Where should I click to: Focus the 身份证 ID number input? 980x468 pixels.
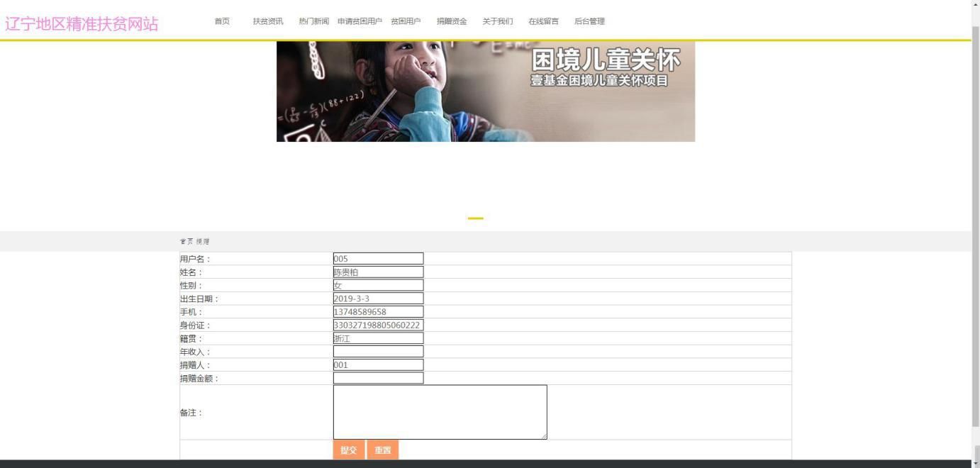pyautogui.click(x=378, y=325)
